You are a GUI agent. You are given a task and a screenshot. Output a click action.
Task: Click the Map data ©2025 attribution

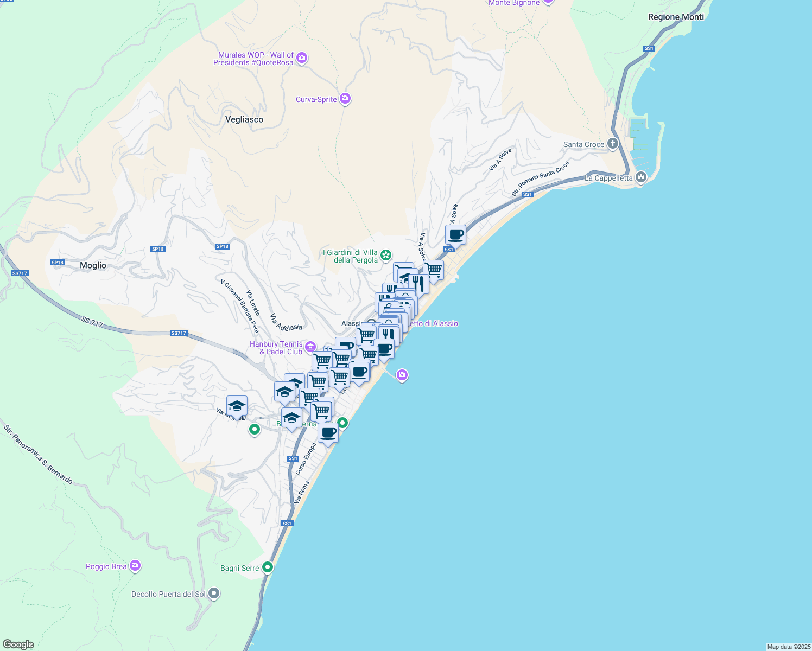coord(788,647)
